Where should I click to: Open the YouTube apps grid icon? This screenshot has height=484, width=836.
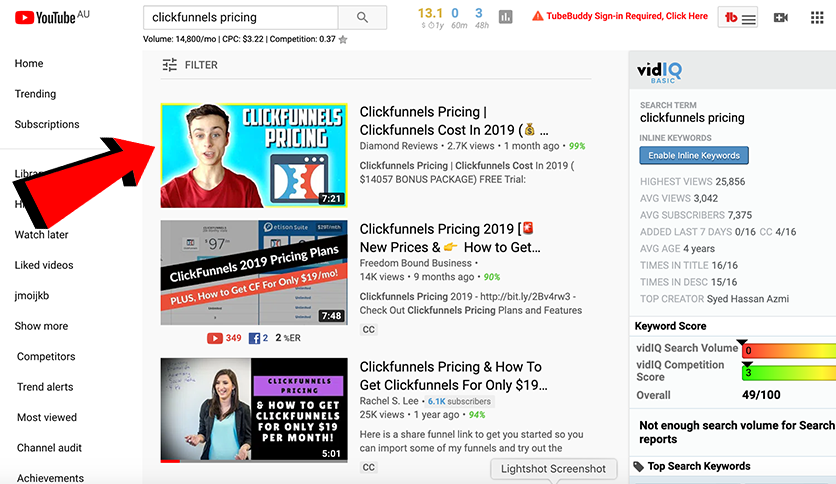coord(817,18)
